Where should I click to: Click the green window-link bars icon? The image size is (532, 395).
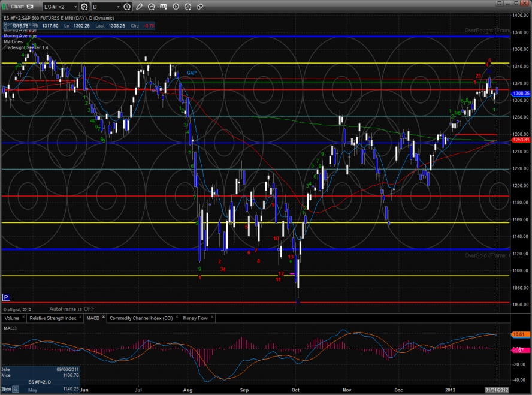6,7
